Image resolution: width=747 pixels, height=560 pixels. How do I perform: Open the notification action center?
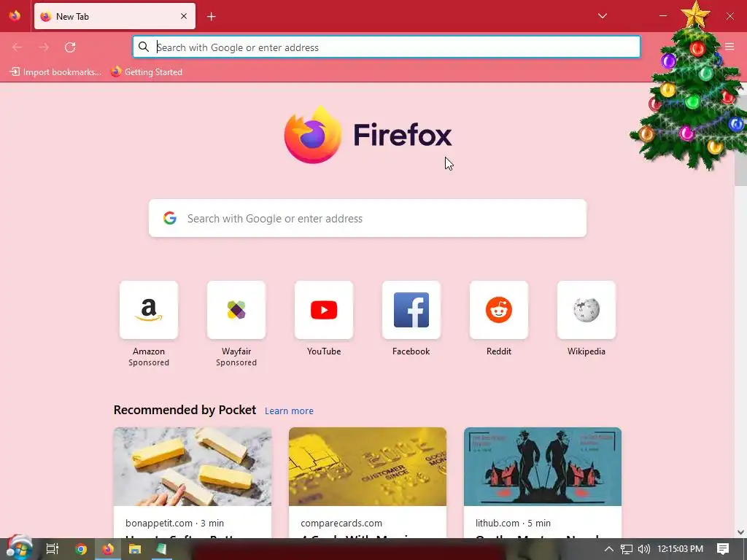point(723,549)
